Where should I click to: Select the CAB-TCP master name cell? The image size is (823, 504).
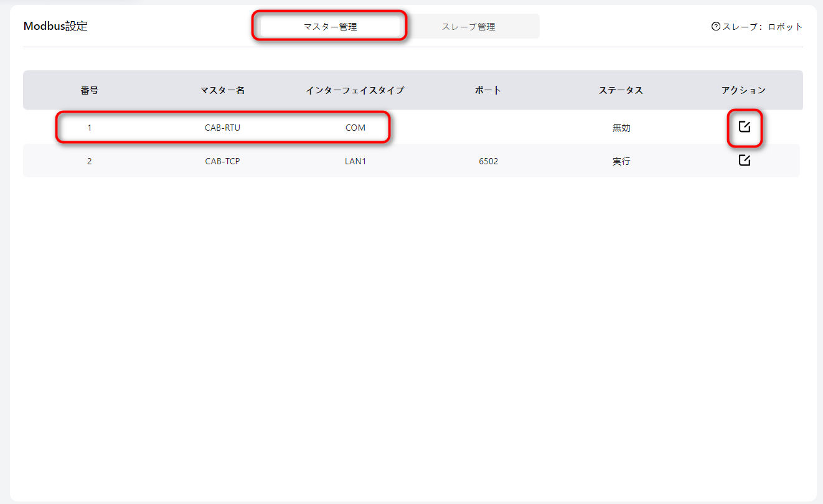pyautogui.click(x=222, y=161)
